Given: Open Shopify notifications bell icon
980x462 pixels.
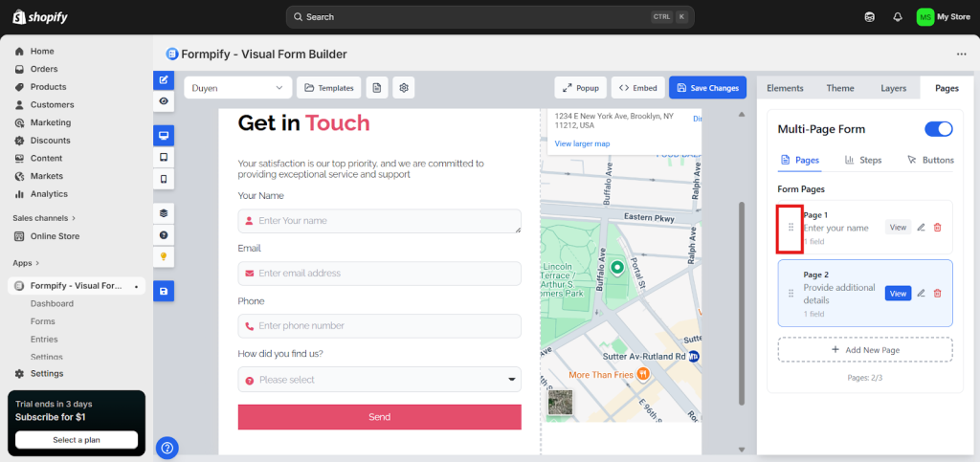Looking at the screenshot, I should pos(897,17).
